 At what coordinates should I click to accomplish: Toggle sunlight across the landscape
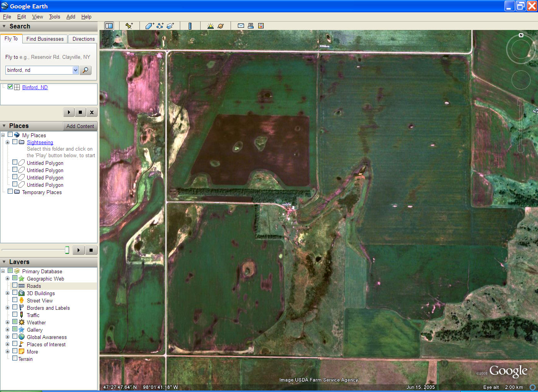point(210,26)
